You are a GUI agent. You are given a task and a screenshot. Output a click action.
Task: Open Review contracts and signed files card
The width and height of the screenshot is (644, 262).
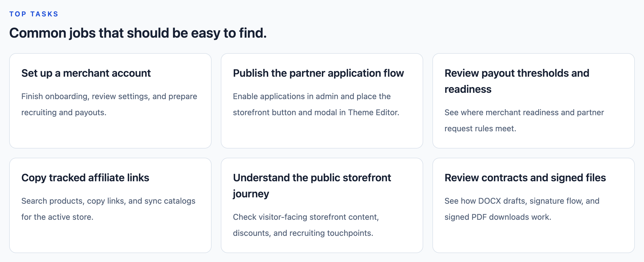534,205
